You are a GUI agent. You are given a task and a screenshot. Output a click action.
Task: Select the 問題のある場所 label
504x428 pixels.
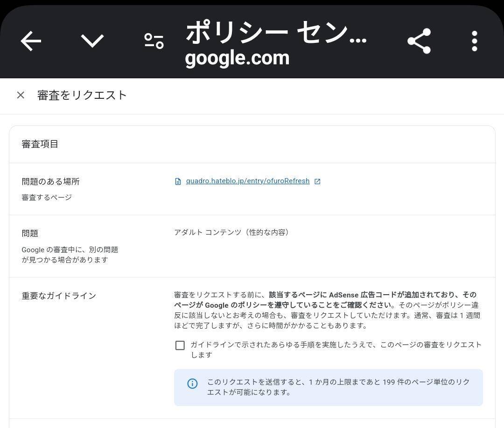[50, 181]
